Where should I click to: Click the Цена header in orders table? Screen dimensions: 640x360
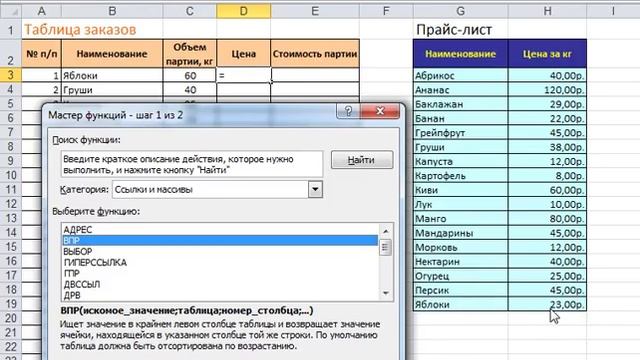[244, 53]
